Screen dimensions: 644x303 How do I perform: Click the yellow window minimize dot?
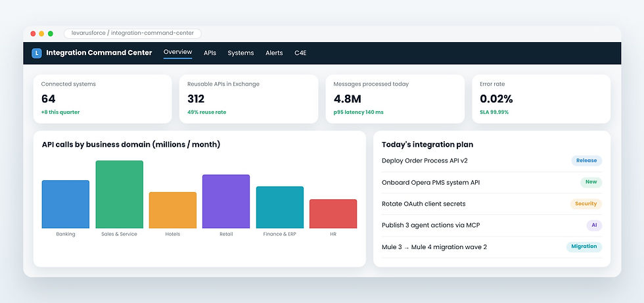click(41, 34)
